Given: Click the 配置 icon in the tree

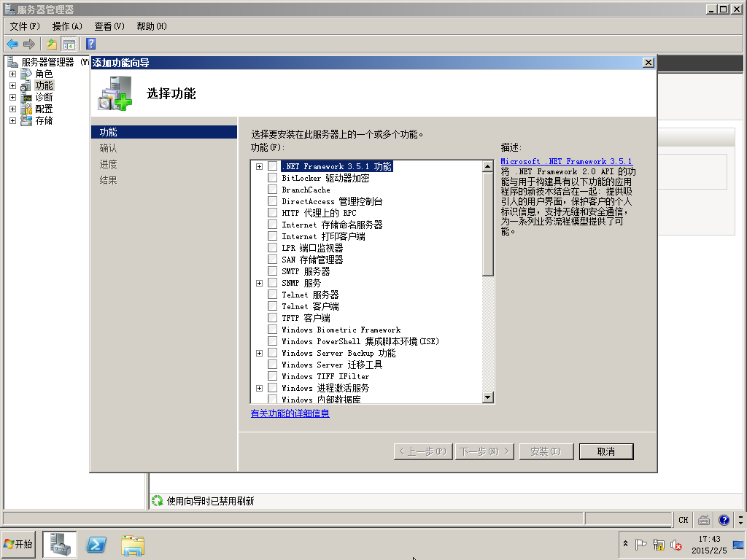Looking at the screenshot, I should pos(26,109).
